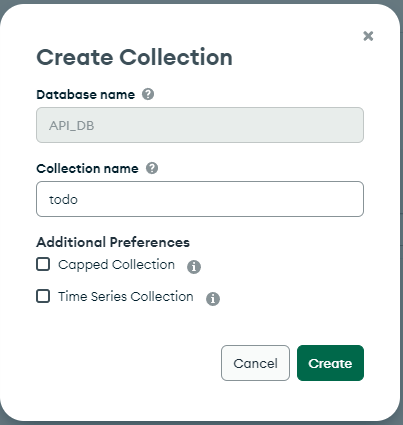Viewport: 403px width, 425px height.
Task: Show info about Capped Collection
Action: [x=194, y=267]
